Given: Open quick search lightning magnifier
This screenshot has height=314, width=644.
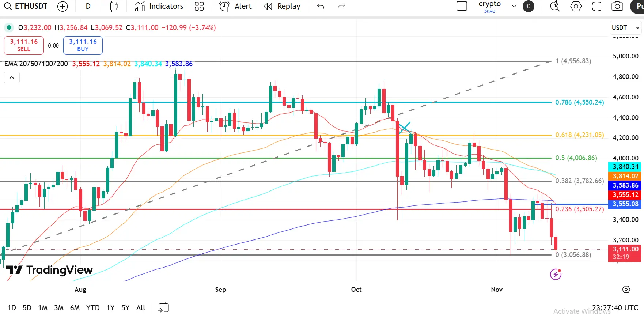Looking at the screenshot, I should (555, 6).
